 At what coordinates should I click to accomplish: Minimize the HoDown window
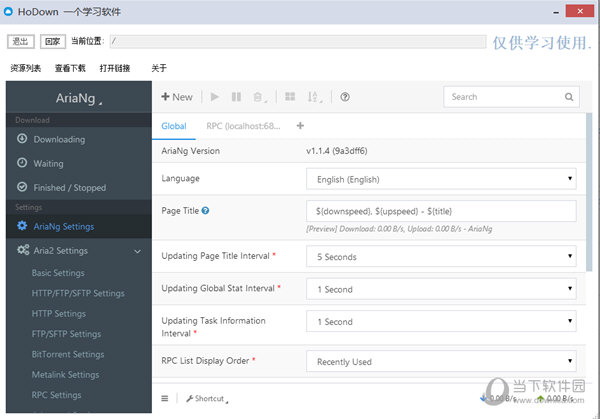556,12
